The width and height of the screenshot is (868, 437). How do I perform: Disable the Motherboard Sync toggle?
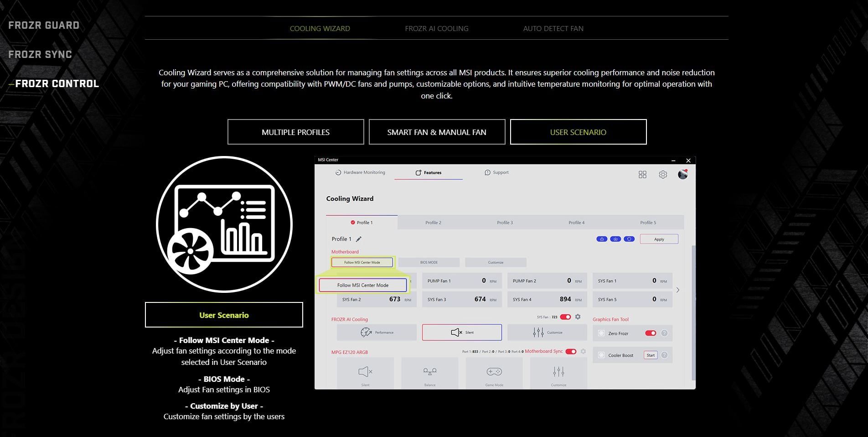[x=571, y=351]
